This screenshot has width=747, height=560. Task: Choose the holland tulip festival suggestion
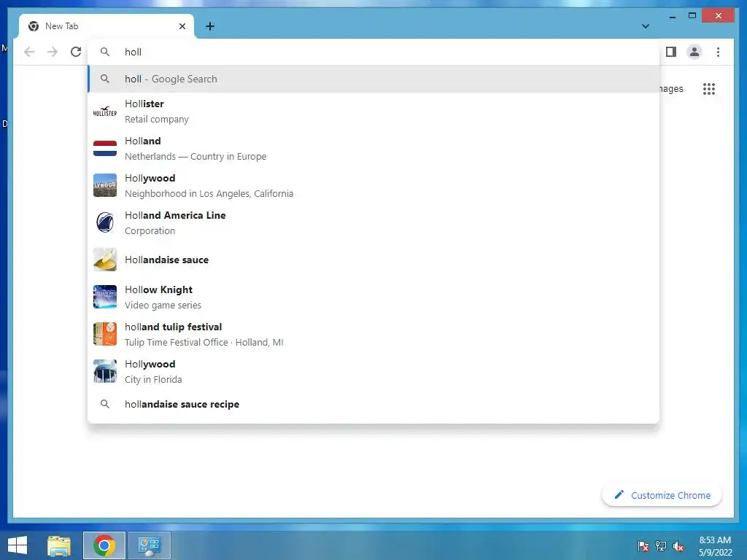[373, 334]
